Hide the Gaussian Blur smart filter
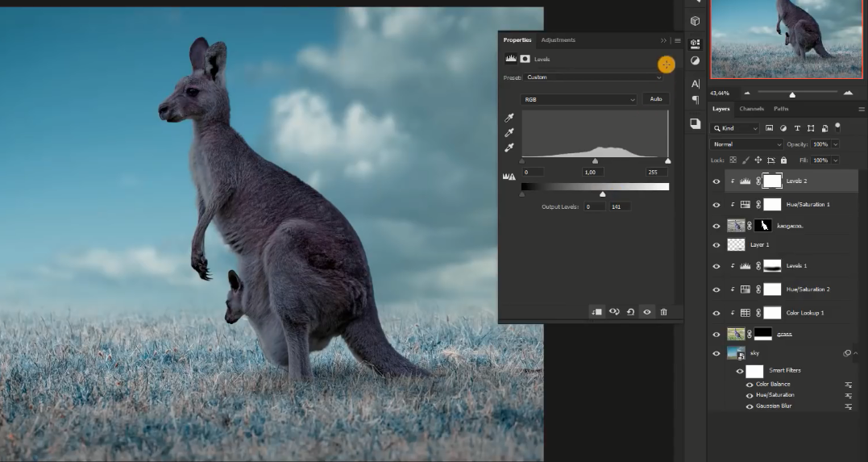Viewport: 868px width, 462px height. click(x=750, y=406)
